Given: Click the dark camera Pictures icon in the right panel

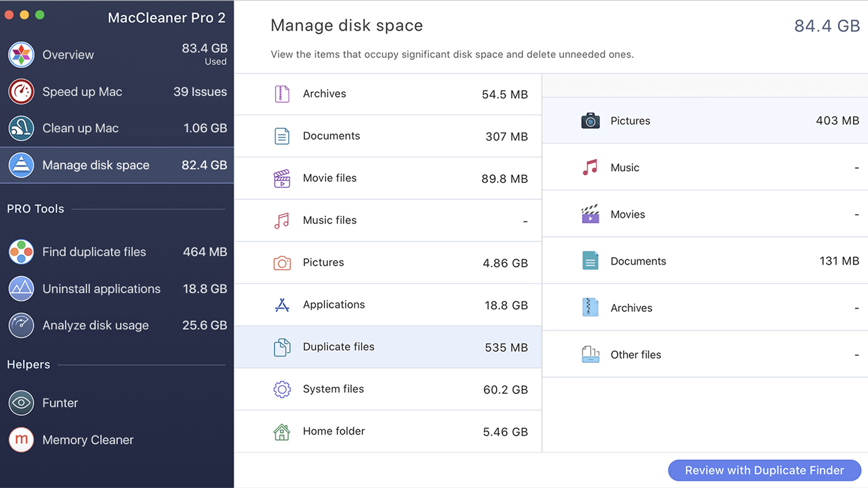Looking at the screenshot, I should click(x=590, y=120).
